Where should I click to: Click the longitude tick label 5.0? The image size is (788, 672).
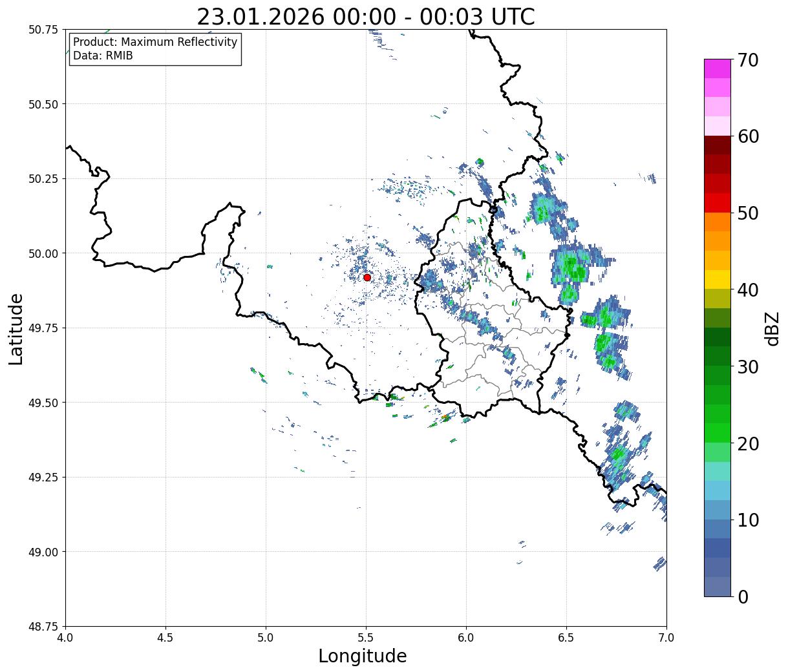click(x=266, y=638)
